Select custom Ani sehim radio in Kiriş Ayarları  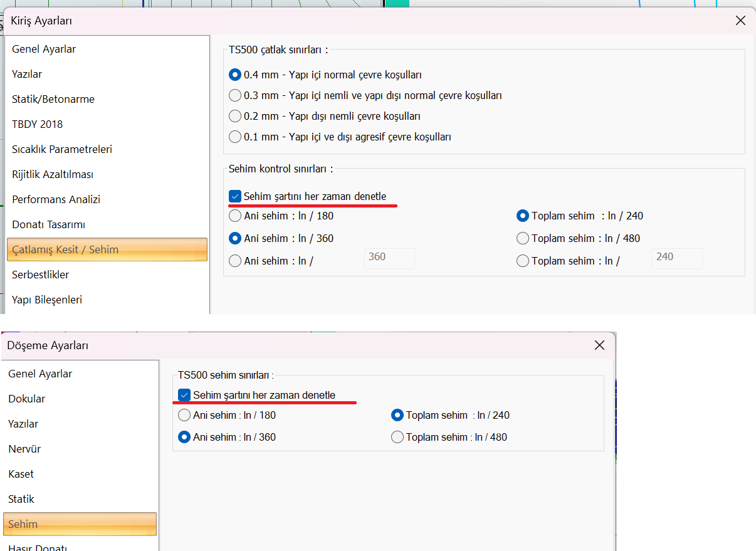coord(235,261)
